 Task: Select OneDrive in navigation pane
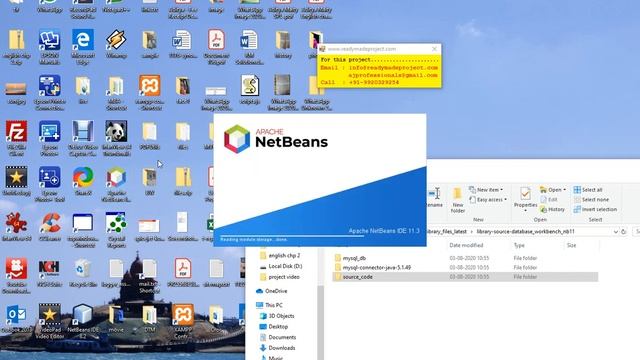coord(276,291)
